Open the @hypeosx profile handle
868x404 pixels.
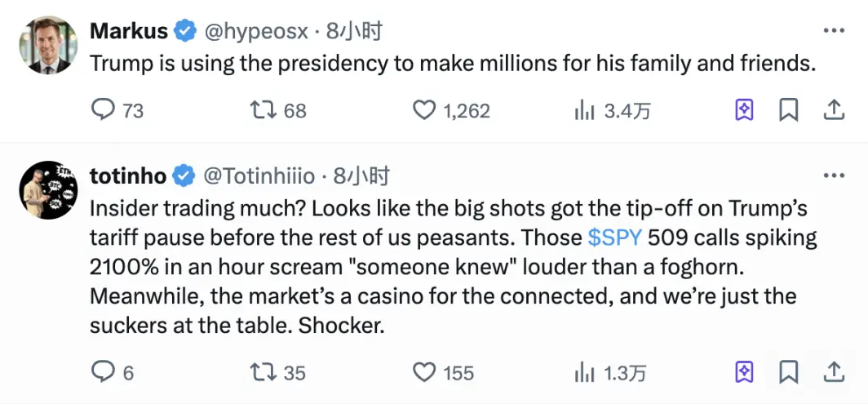(255, 31)
